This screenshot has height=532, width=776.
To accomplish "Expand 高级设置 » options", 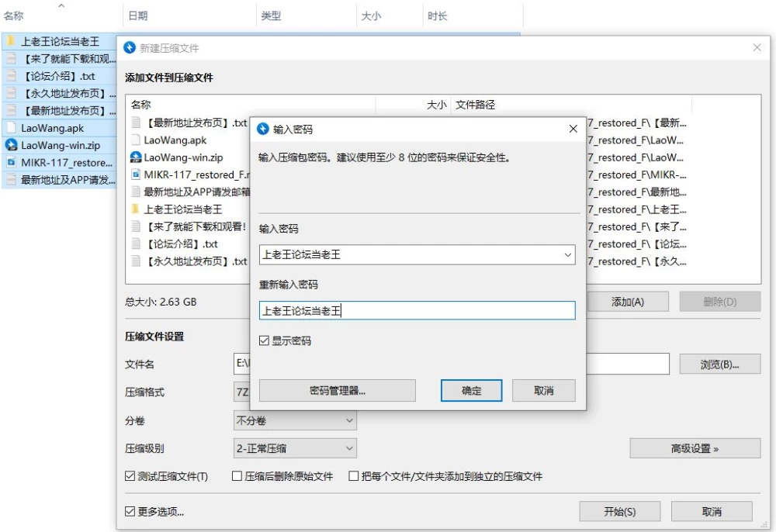I will point(695,448).
